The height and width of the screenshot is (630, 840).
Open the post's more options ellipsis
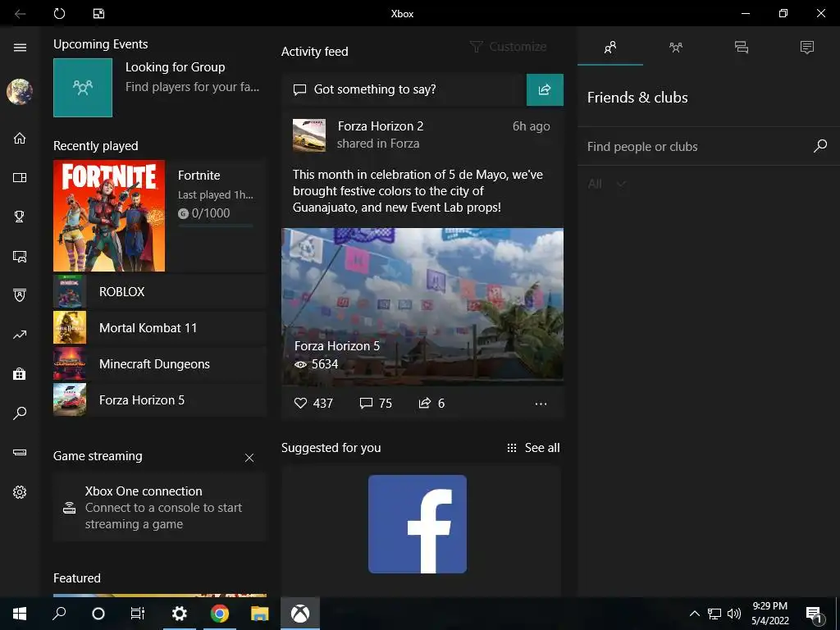(x=541, y=404)
